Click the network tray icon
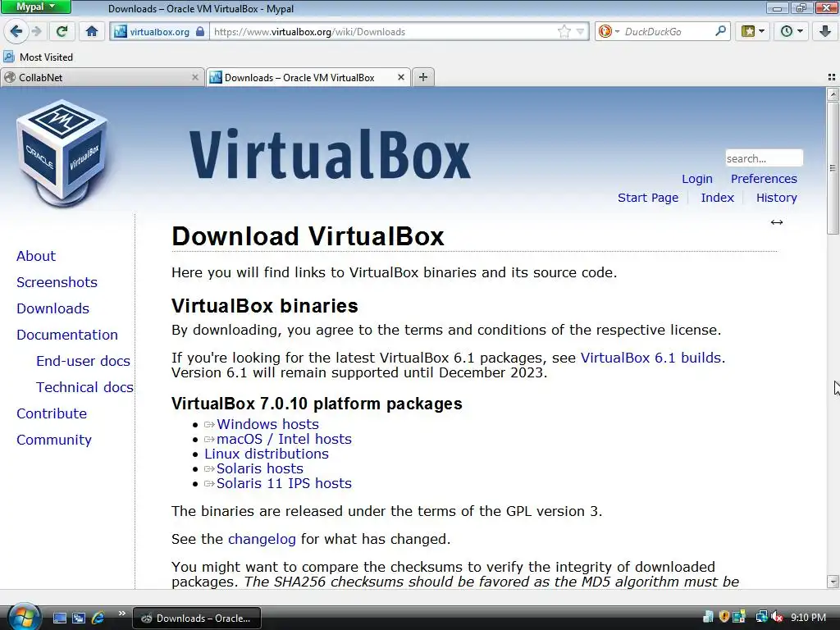The height and width of the screenshot is (630, 840). pos(761,617)
